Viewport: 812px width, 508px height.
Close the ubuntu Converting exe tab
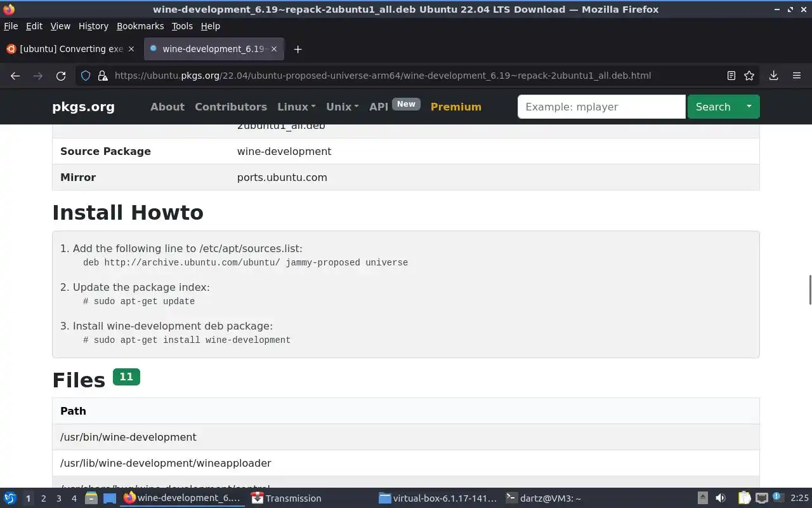click(x=131, y=49)
